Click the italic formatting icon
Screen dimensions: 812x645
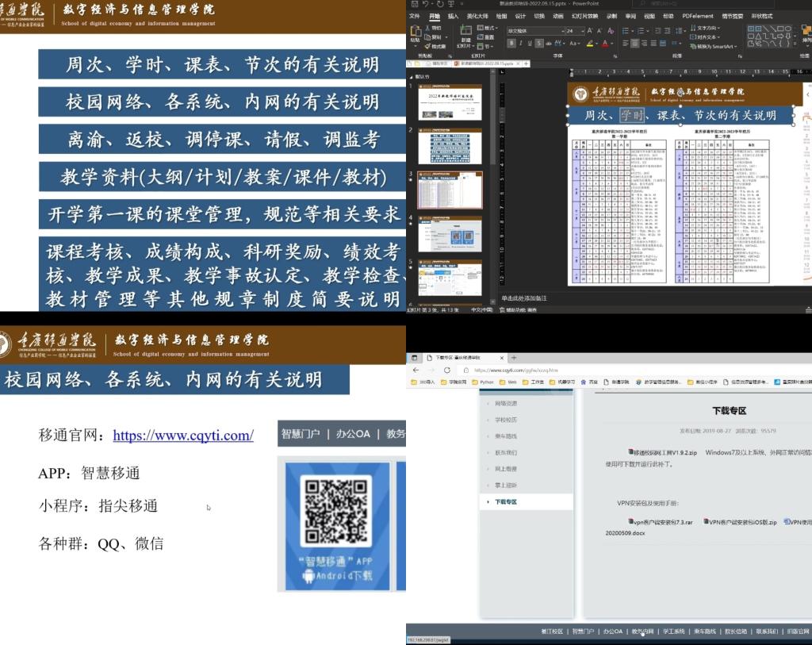coord(521,44)
